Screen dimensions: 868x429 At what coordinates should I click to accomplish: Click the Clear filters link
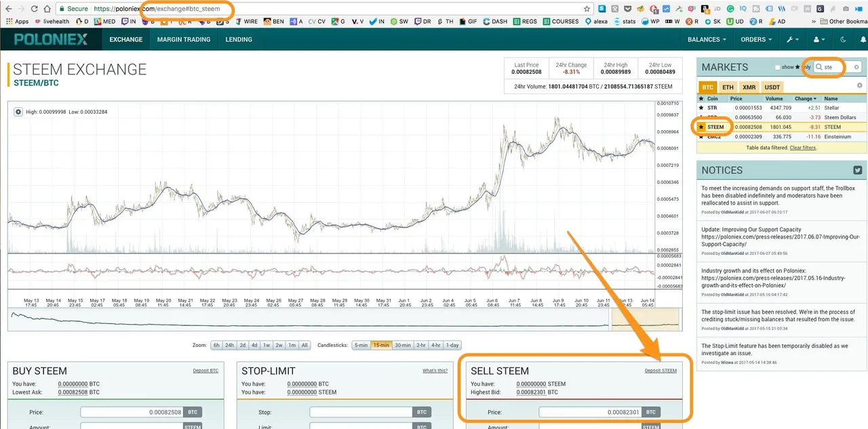click(803, 147)
